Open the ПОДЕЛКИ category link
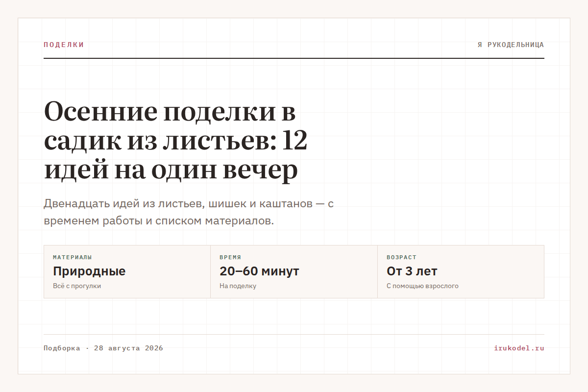Viewport: 588px width, 392px height. [64, 45]
